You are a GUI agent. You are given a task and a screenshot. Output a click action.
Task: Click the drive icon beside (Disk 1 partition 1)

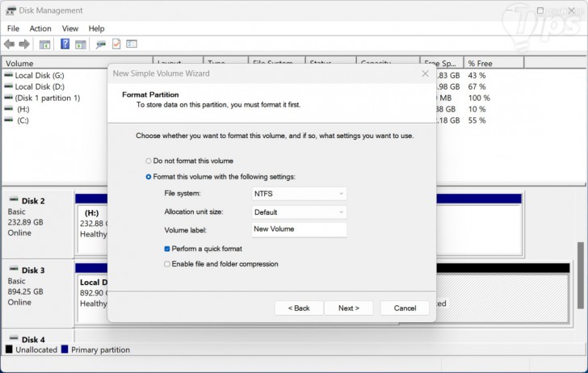pos(8,98)
